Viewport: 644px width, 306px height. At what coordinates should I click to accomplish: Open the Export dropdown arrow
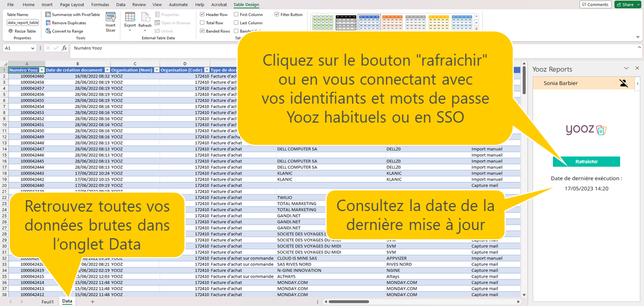[x=130, y=30]
